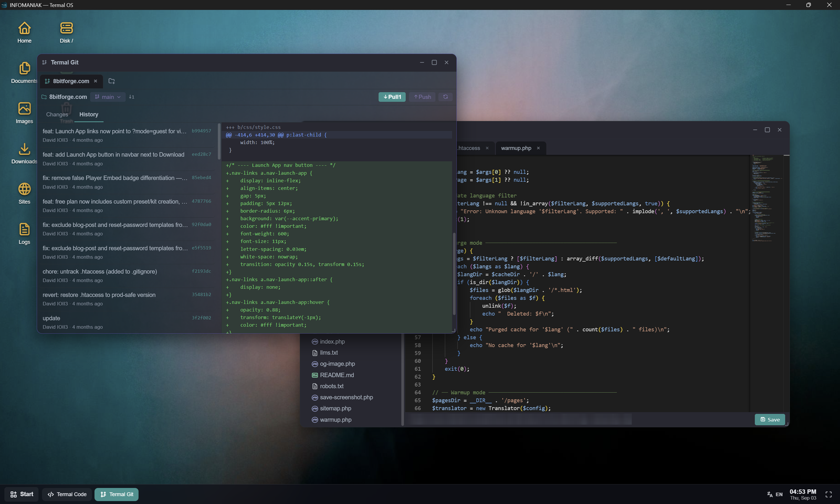The width and height of the screenshot is (840, 504).
Task: Close the 8bitforge.com repository tab
Action: click(x=96, y=81)
